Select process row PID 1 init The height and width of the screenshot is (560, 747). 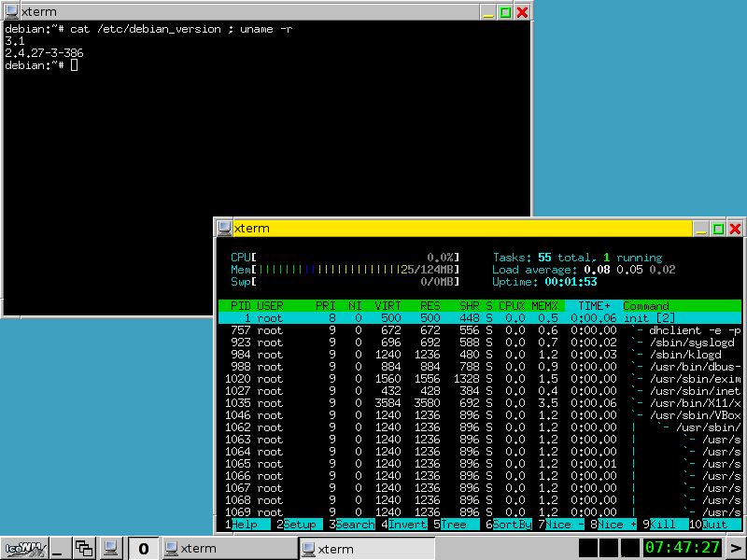[480, 318]
